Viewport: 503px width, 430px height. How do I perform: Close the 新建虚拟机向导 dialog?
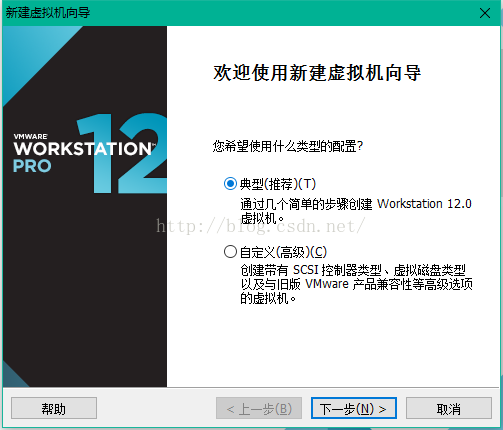[485, 13]
